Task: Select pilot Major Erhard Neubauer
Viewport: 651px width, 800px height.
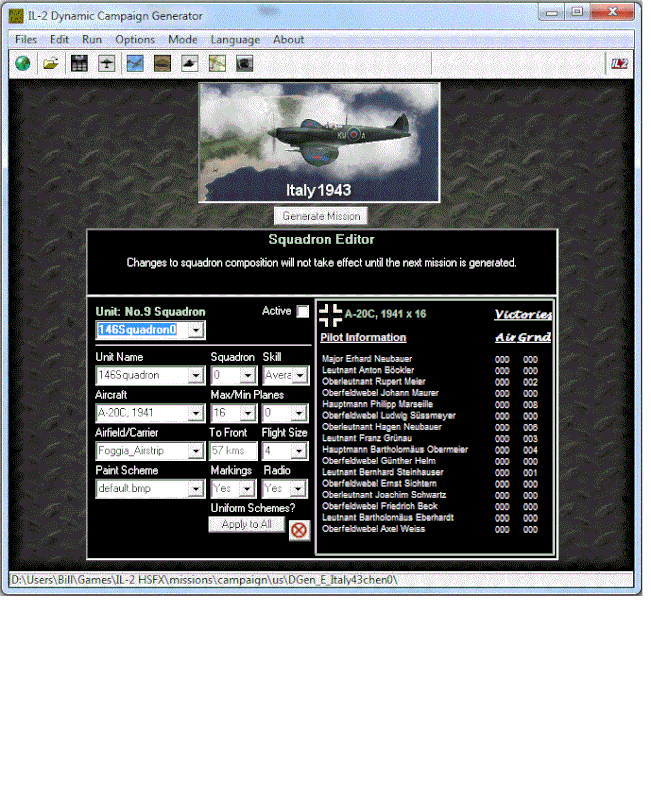Action: pos(367,359)
